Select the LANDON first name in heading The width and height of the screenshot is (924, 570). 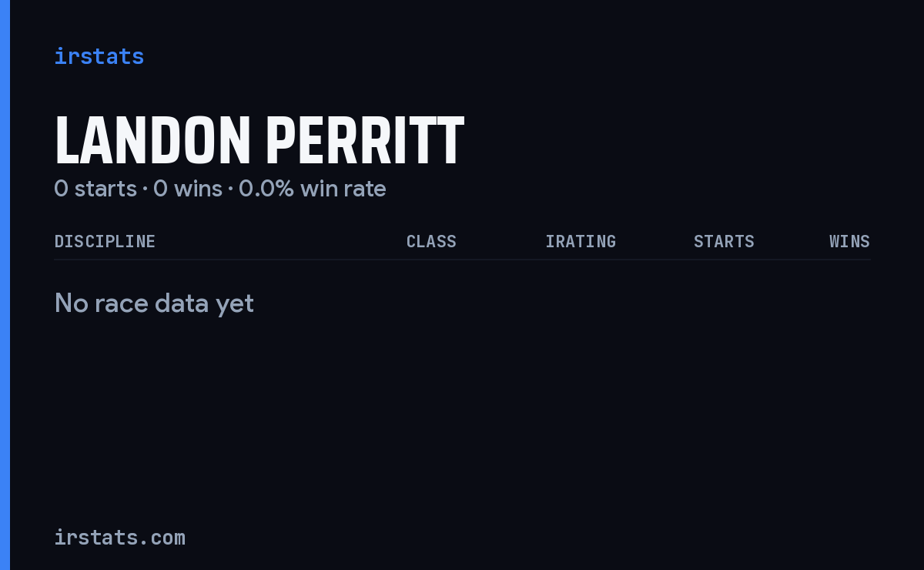(x=153, y=140)
